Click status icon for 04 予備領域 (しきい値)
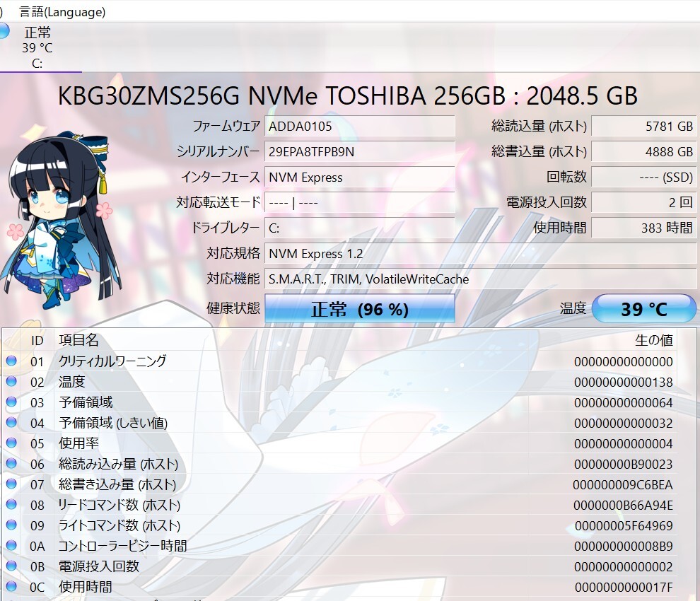The height and width of the screenshot is (601, 700). pyautogui.click(x=11, y=422)
